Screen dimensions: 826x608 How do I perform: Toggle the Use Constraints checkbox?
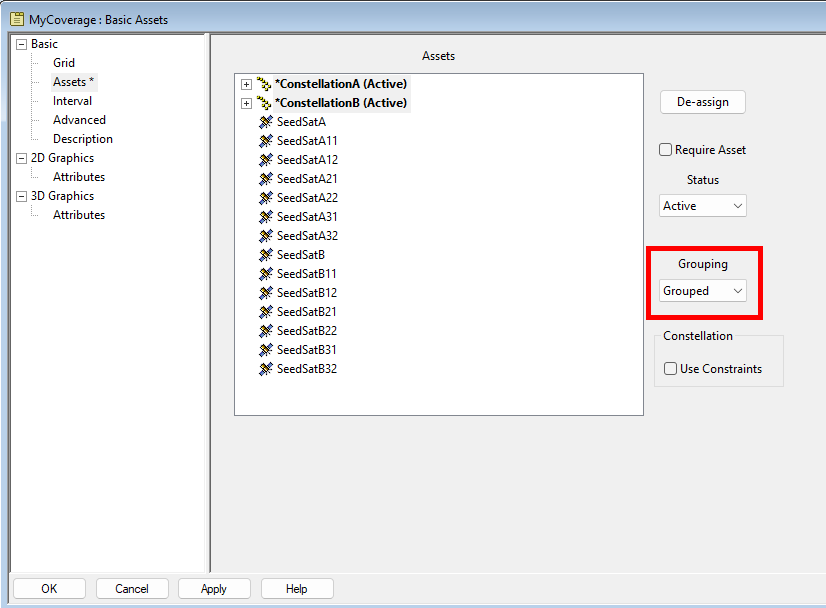[x=671, y=369]
